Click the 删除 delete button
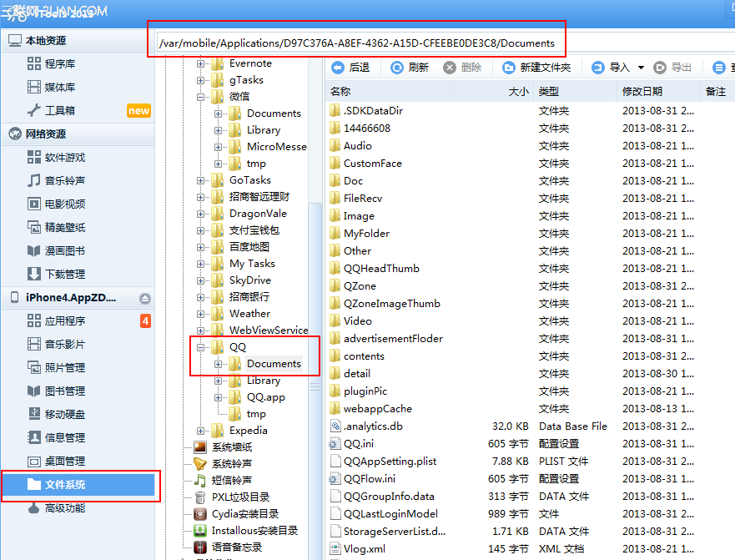Image resolution: width=735 pixels, height=560 pixels. click(463, 68)
